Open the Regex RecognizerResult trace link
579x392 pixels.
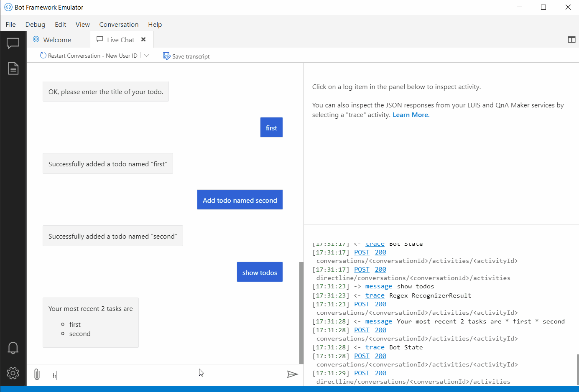[x=375, y=295]
